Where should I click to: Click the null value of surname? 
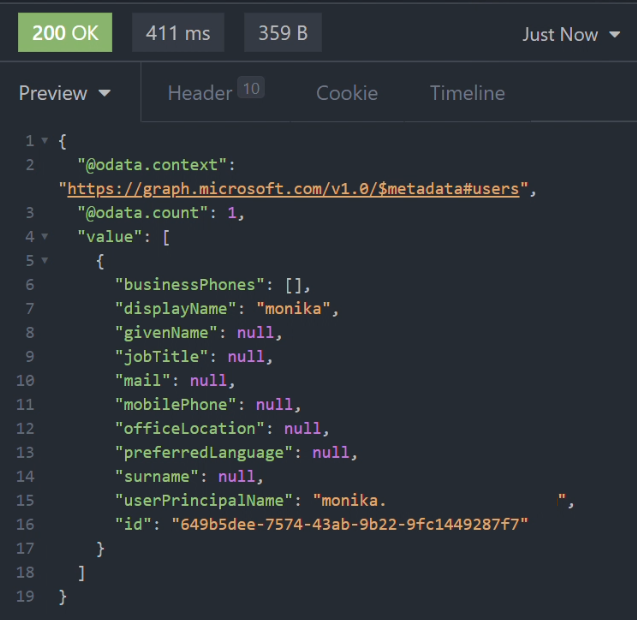[236, 477]
